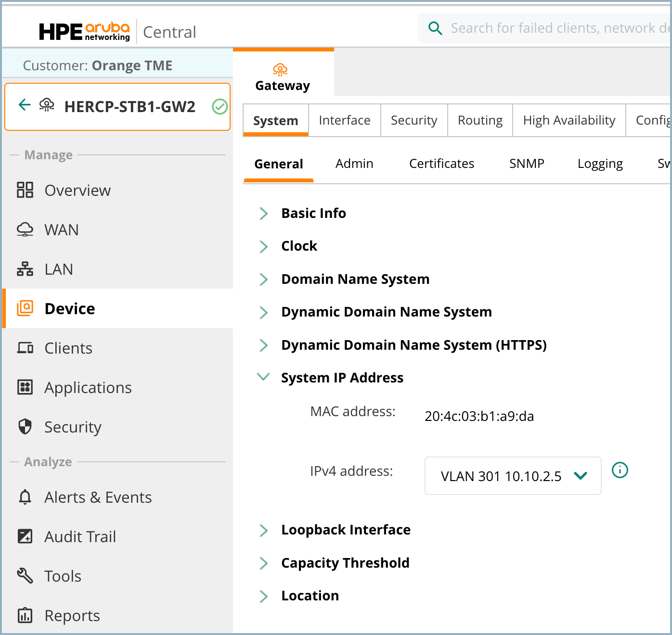Viewport: 672px width, 635px height.
Task: Click the LAN network icon
Action: [x=25, y=269]
